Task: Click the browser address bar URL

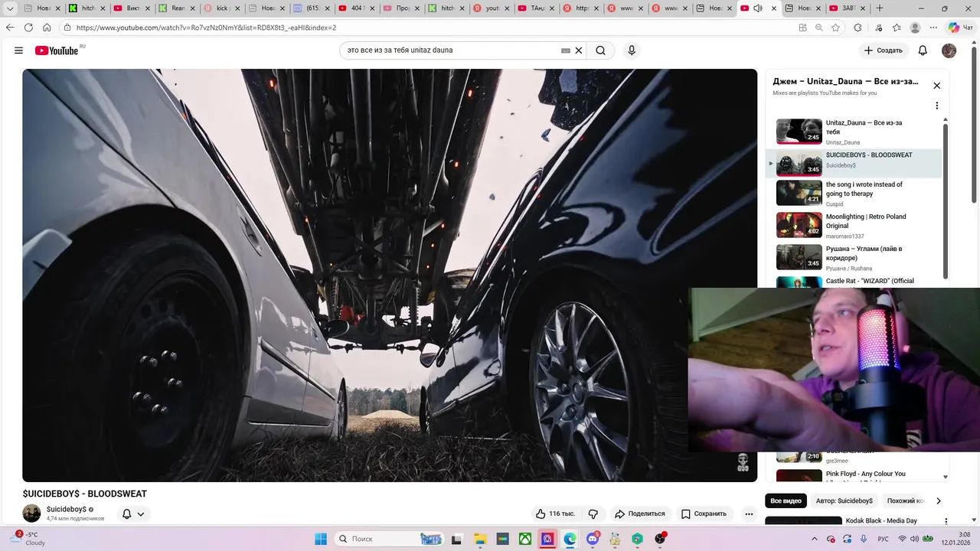Action: 206,28
